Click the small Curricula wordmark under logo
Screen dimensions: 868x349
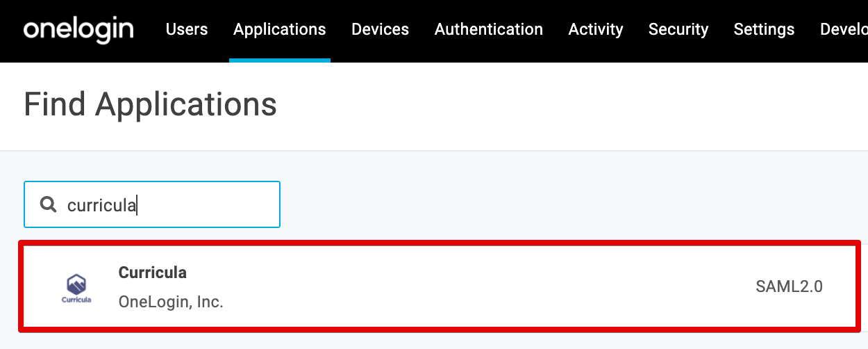pyautogui.click(x=76, y=300)
